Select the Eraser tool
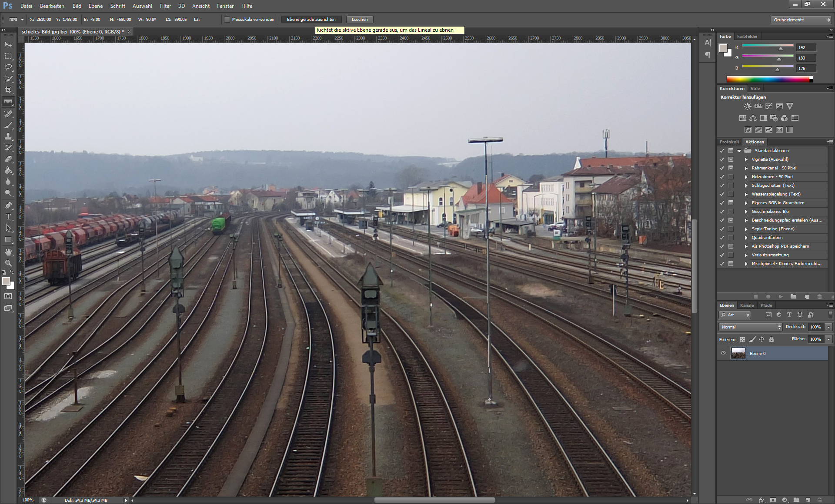This screenshot has height=504, width=835. click(x=8, y=159)
